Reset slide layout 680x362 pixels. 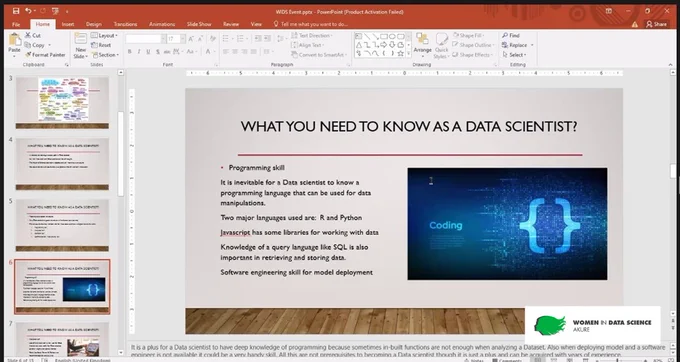[x=101, y=45]
